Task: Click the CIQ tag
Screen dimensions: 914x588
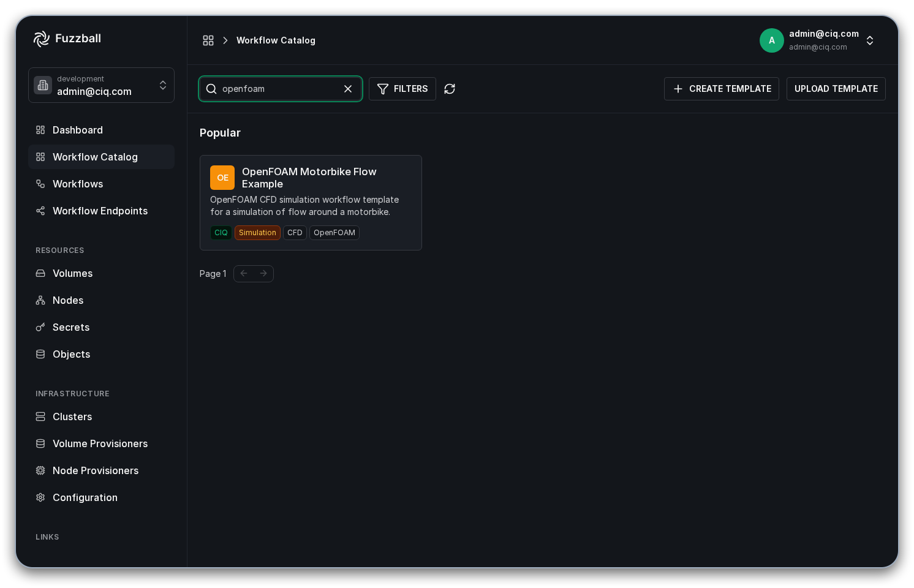Action: click(221, 233)
